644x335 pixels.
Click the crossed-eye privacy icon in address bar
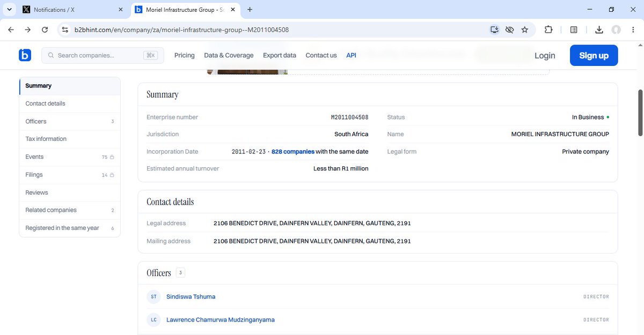coord(510,30)
